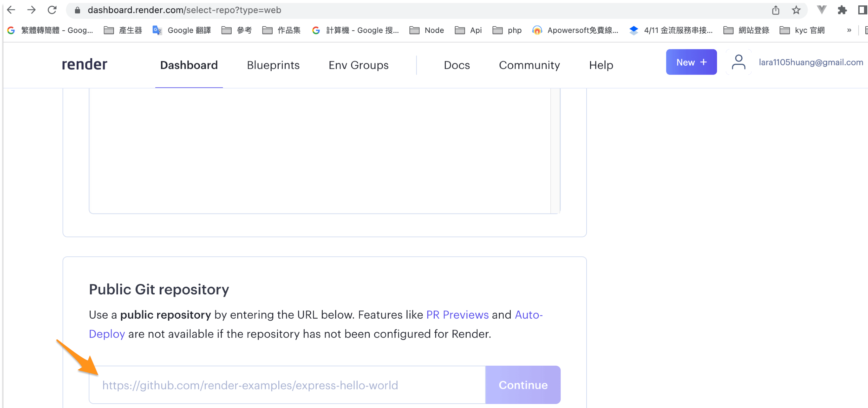Click the Vue devtools extension icon
Screen dimensions: 868x408
(x=822, y=10)
